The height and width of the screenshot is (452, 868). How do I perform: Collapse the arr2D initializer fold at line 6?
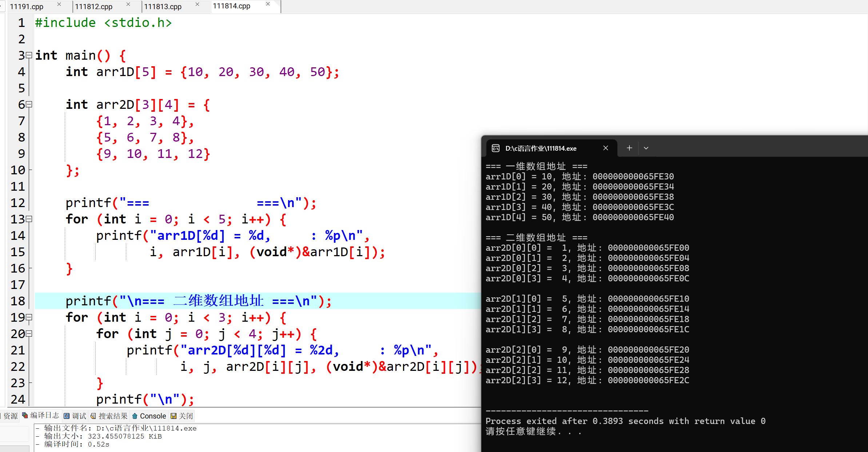tap(29, 104)
